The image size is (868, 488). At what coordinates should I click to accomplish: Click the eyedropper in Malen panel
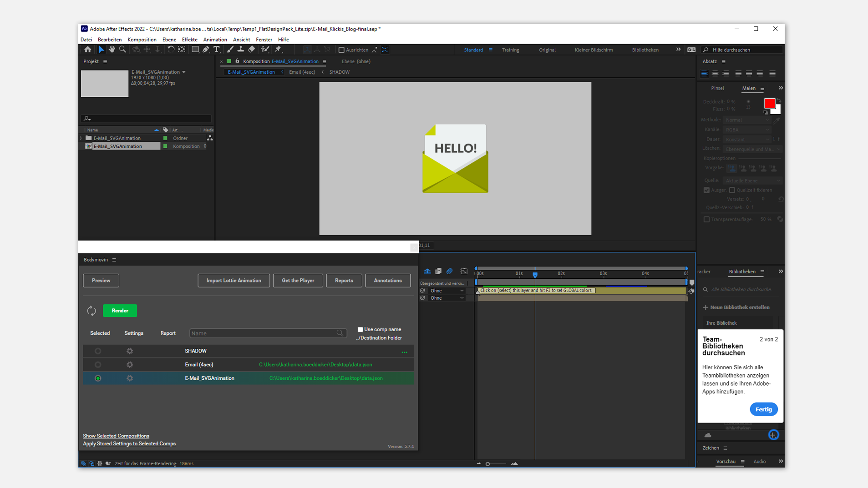pos(777,120)
